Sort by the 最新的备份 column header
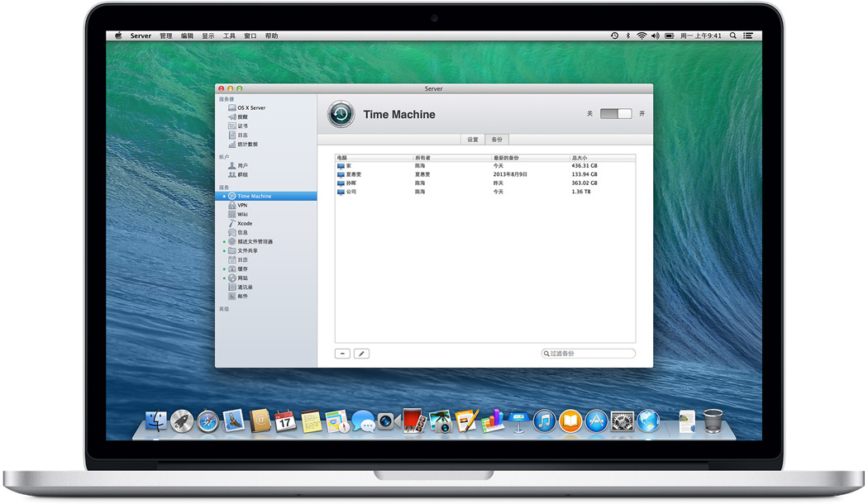The height and width of the screenshot is (504, 868). coord(531,158)
